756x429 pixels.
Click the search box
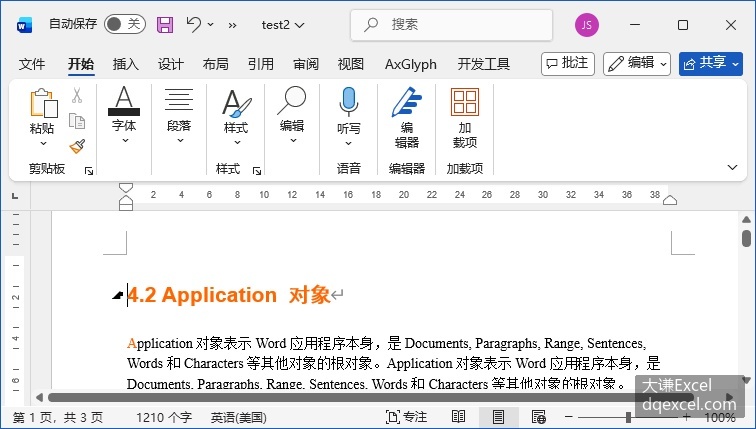coord(451,25)
